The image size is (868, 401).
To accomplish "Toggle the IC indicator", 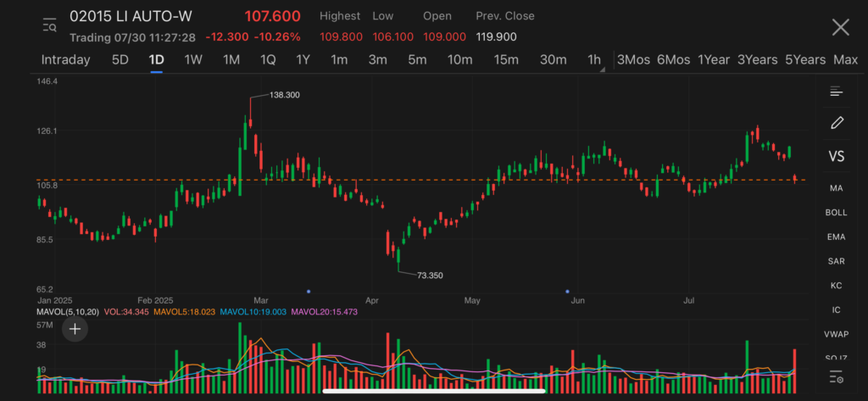I will coord(836,310).
